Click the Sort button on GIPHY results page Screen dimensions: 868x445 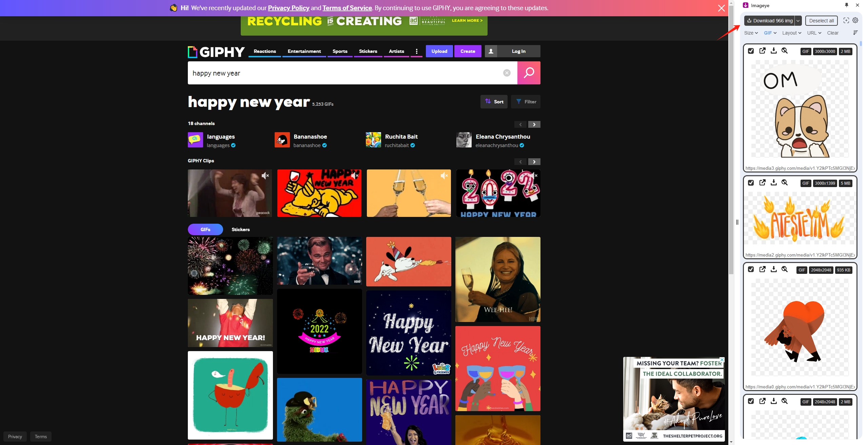click(x=494, y=102)
